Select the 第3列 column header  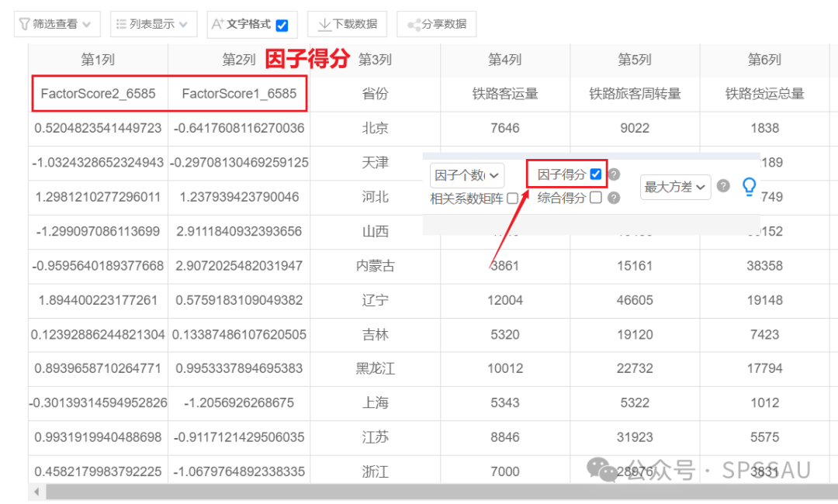[375, 60]
